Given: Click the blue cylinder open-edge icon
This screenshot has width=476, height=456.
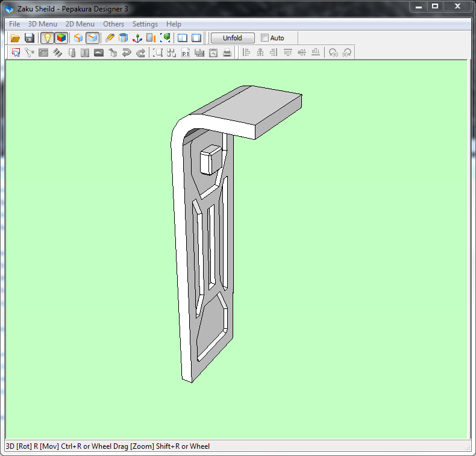Looking at the screenshot, I should point(124,38).
